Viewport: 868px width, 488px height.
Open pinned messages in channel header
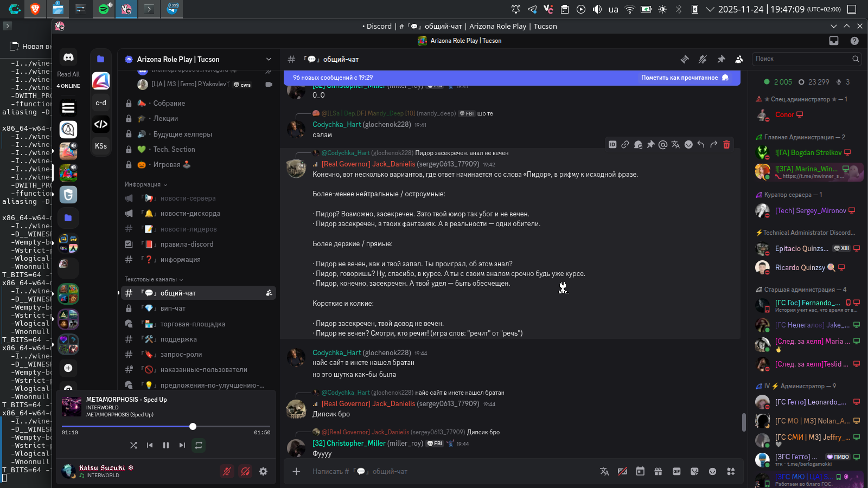tap(721, 59)
